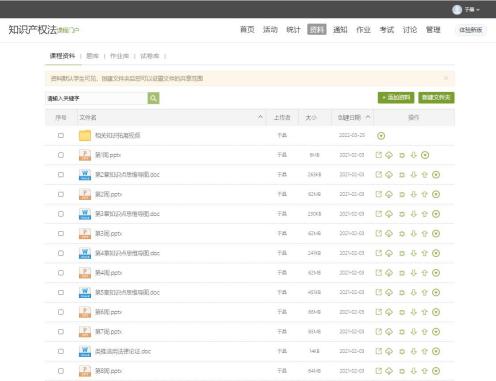Open the circled-arrow more menu for 第1周.pptx
This screenshot has height=381, width=496.
(425, 155)
